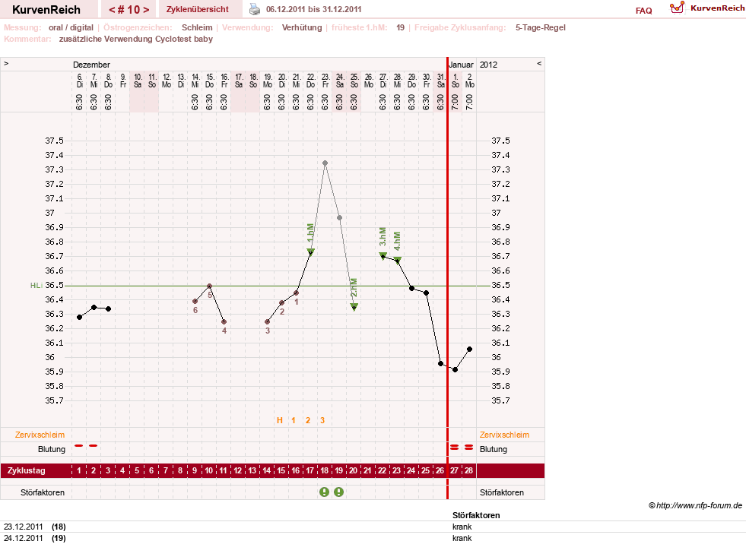Click the comment 'zusätzliche Verwendung Cyclotest baby'

click(136, 39)
